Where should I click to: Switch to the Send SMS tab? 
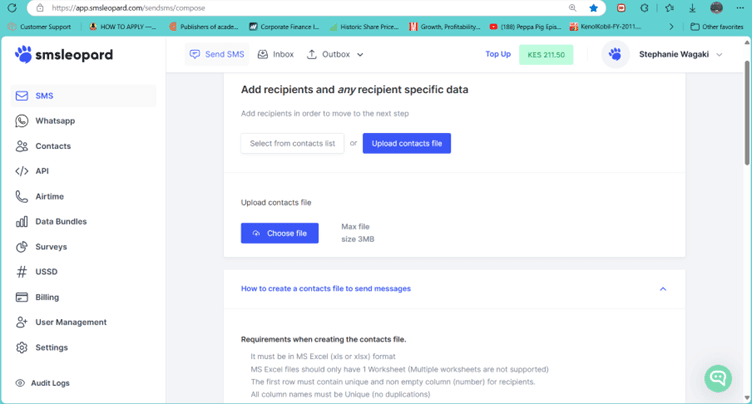point(216,55)
